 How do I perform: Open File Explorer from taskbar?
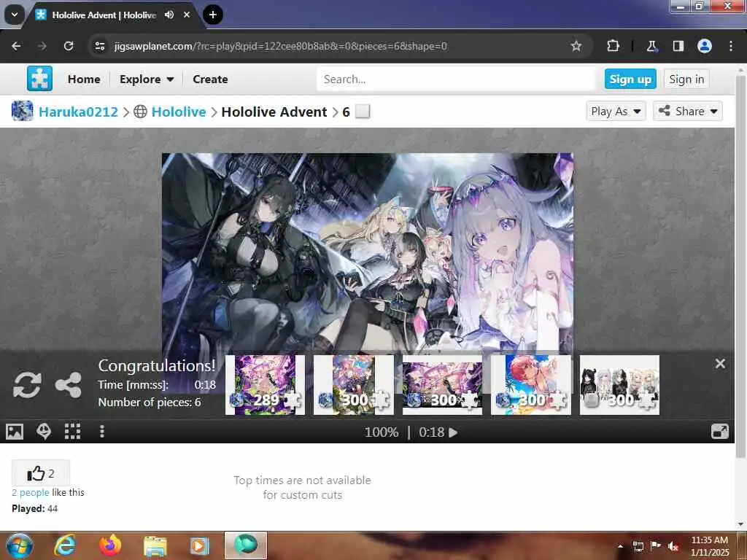tap(155, 545)
